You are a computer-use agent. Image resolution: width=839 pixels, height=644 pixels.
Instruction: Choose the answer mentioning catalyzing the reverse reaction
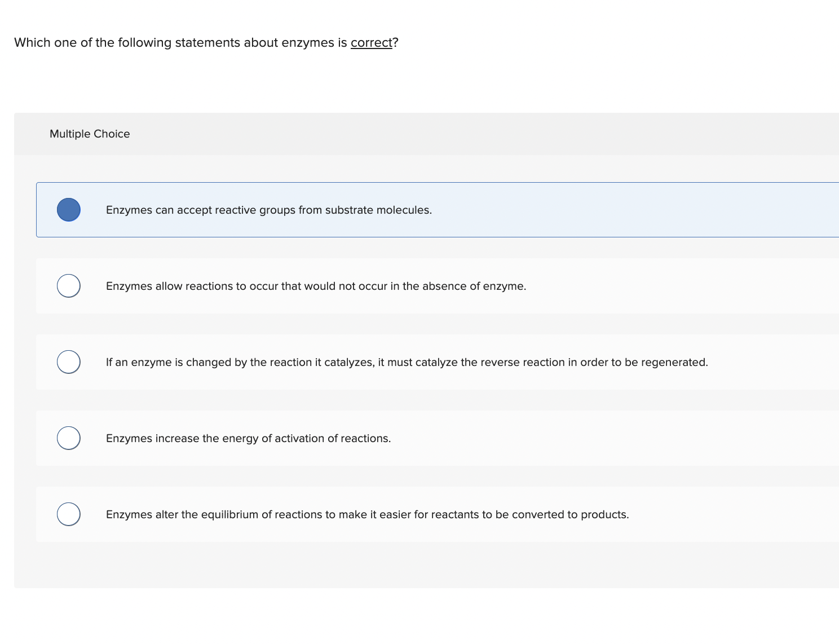407,361
